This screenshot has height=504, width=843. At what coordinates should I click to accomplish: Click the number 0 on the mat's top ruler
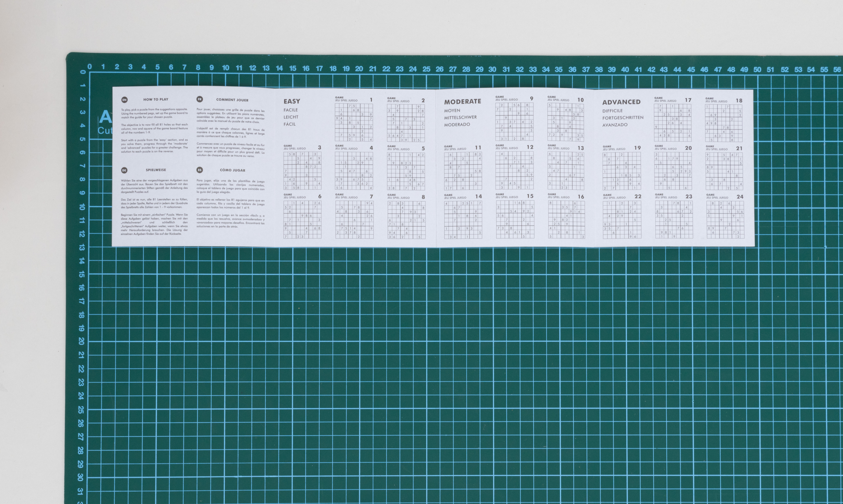[90, 67]
